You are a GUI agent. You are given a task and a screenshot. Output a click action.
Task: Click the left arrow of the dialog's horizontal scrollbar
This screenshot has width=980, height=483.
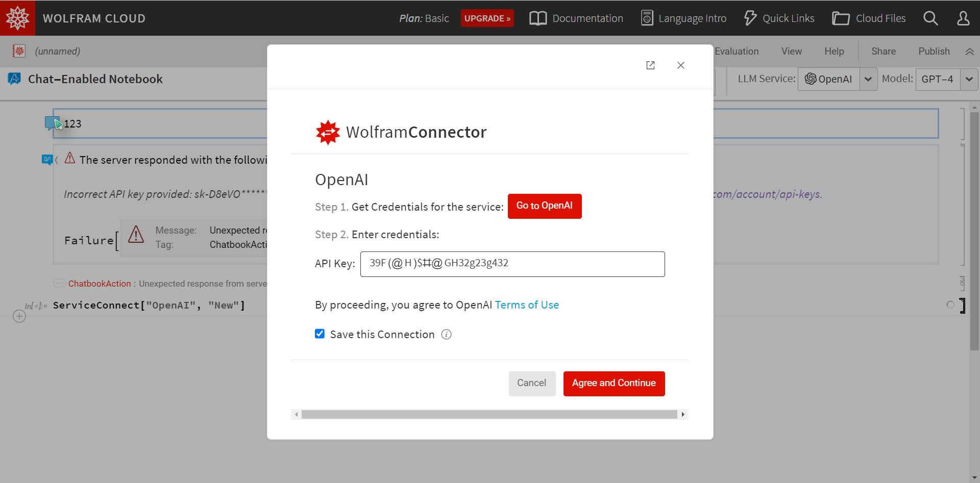pos(296,415)
